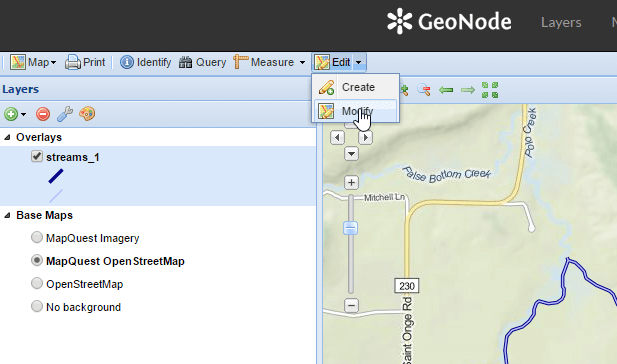Open the Layers link in header

point(561,22)
